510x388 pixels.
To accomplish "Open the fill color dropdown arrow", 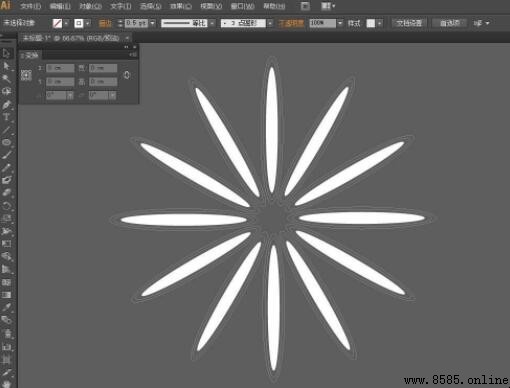I will pos(66,23).
